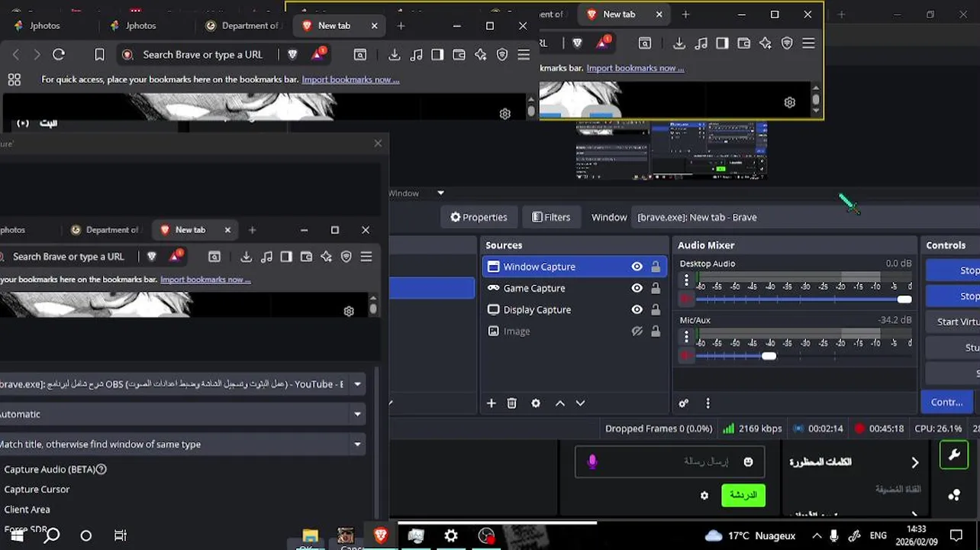
Task: Hide the Game Capture source
Action: [x=637, y=288]
